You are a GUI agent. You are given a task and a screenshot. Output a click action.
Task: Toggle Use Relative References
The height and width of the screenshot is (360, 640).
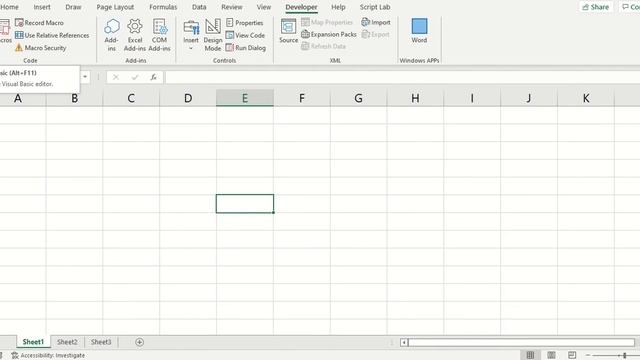tap(52, 36)
